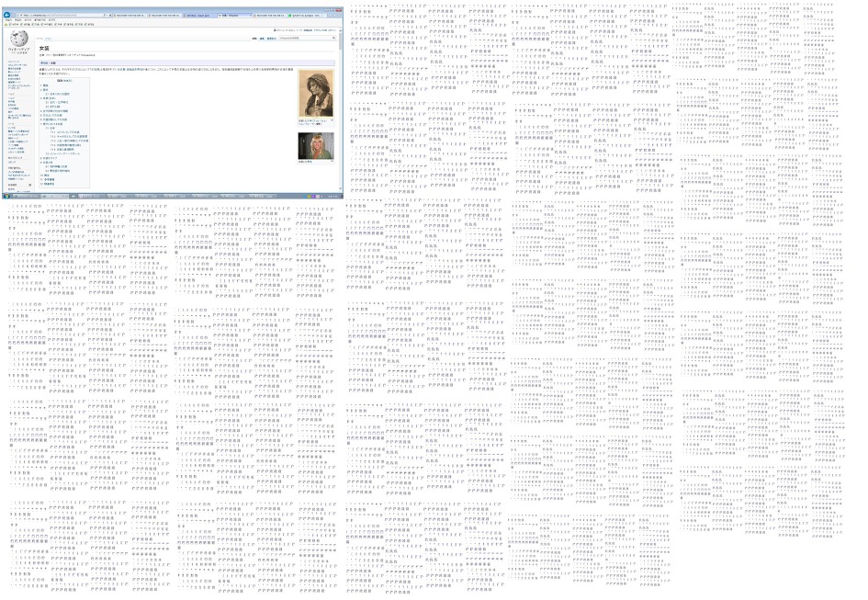This screenshot has height=600, width=868.
Task: Click the first entry in the table of contents
Action: coord(45,86)
